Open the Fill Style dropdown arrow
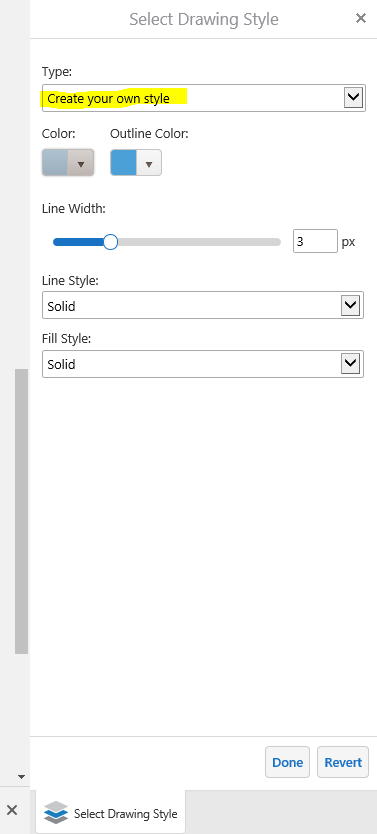The image size is (377, 834). (x=350, y=364)
